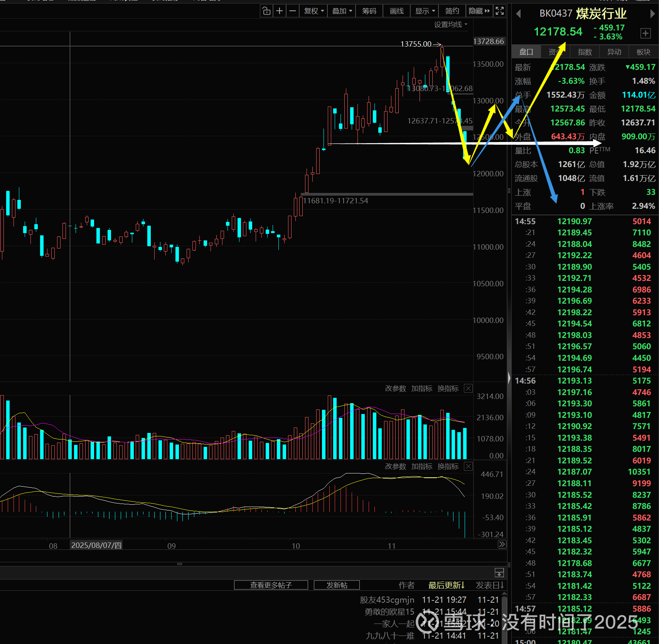Click the 14:56 tick row price 12193.13
Screen dimensions: 659x644
(x=575, y=381)
